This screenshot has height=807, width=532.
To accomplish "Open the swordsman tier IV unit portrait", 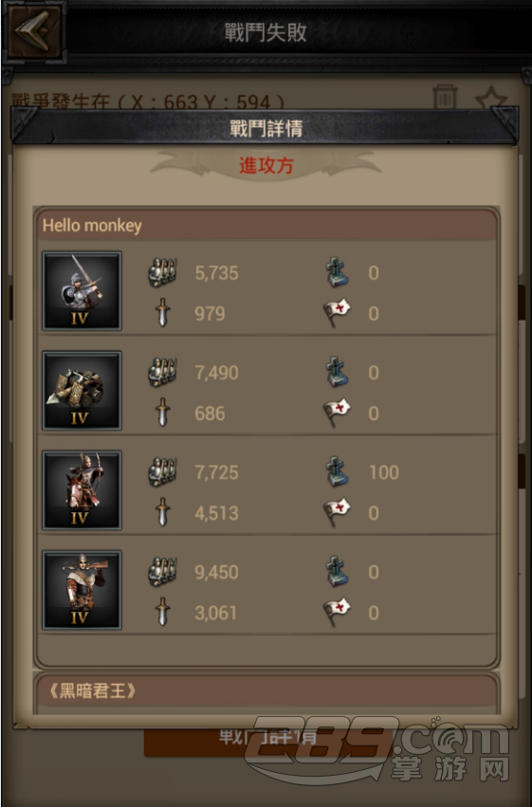I will 82,291.
